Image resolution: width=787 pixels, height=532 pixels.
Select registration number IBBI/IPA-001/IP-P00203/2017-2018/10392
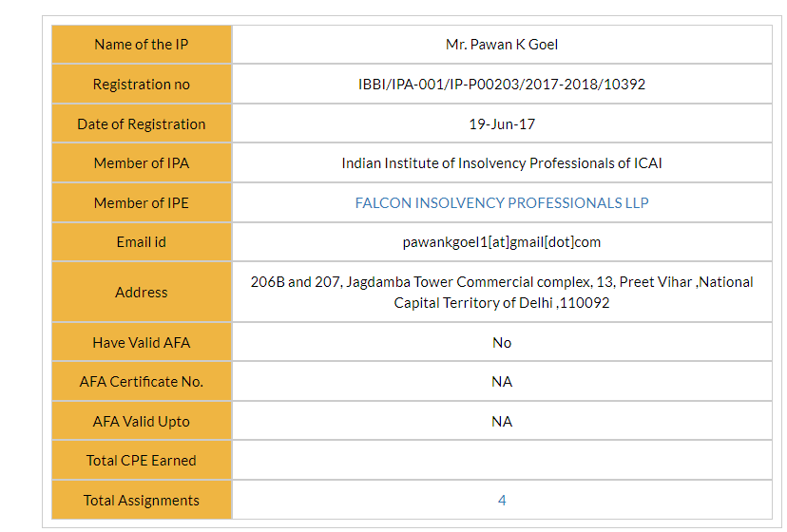[502, 84]
